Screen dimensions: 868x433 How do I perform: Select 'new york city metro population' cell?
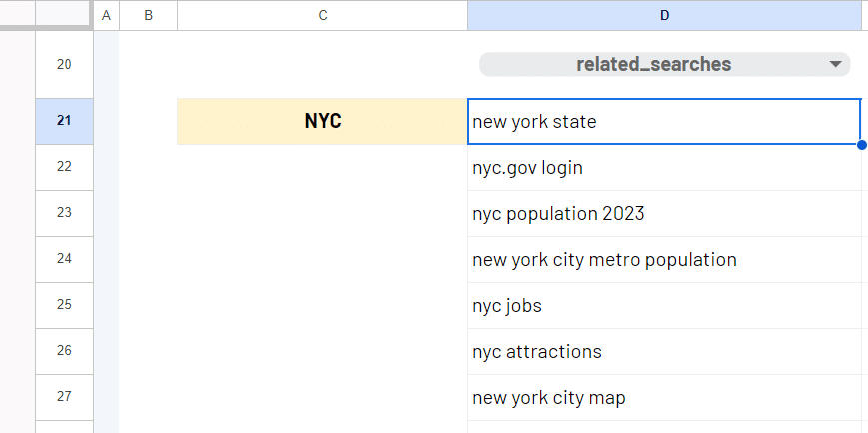663,260
